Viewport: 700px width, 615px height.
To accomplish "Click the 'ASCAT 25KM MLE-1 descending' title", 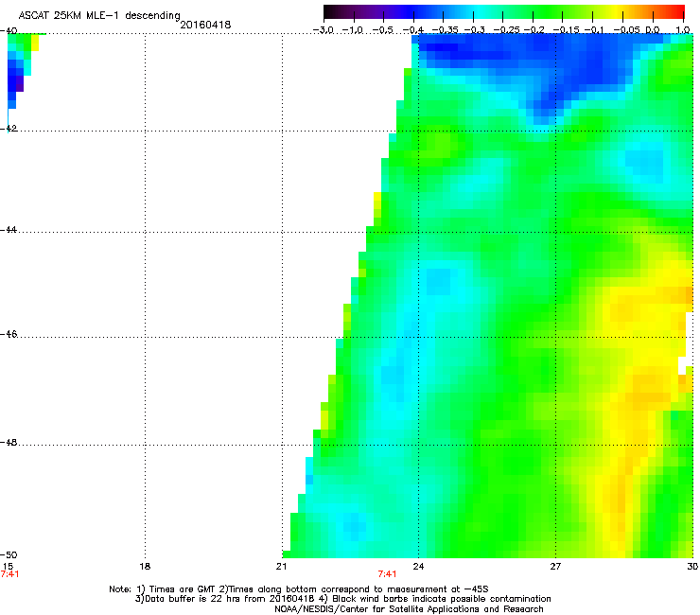I will pos(99,16).
